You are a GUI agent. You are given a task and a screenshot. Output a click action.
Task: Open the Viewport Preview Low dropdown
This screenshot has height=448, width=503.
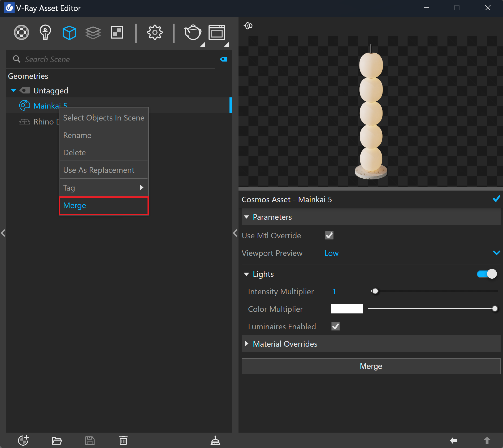[x=412, y=253]
